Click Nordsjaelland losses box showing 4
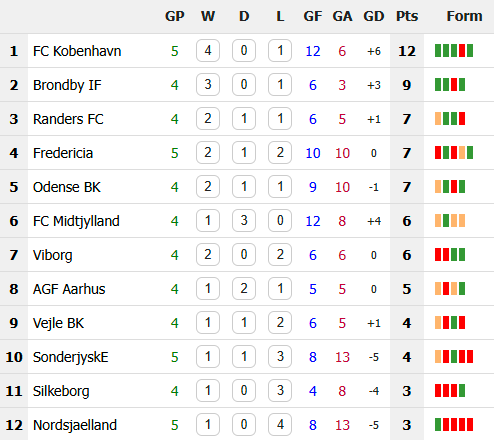The height and width of the screenshot is (440, 494). pyautogui.click(x=280, y=425)
